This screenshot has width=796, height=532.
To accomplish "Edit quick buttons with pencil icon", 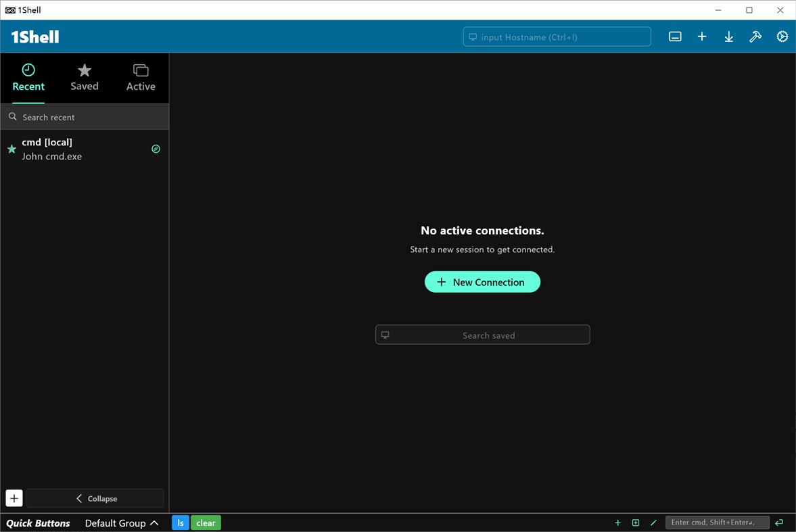I will click(653, 523).
